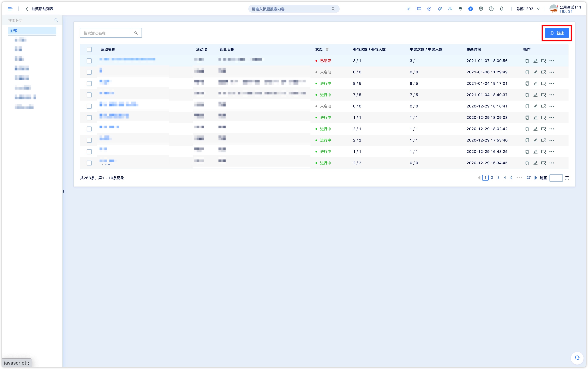Click the activity name search button

(x=136, y=33)
